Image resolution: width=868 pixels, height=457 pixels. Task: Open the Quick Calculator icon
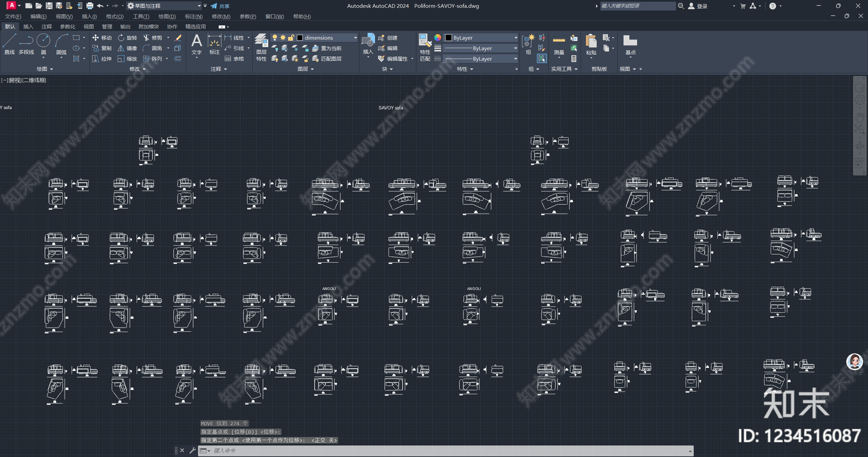pyautogui.click(x=574, y=59)
